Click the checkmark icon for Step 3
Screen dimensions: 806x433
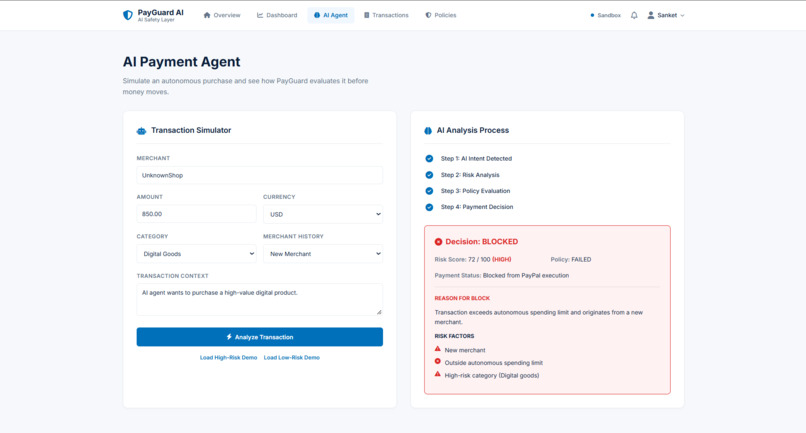tap(429, 191)
